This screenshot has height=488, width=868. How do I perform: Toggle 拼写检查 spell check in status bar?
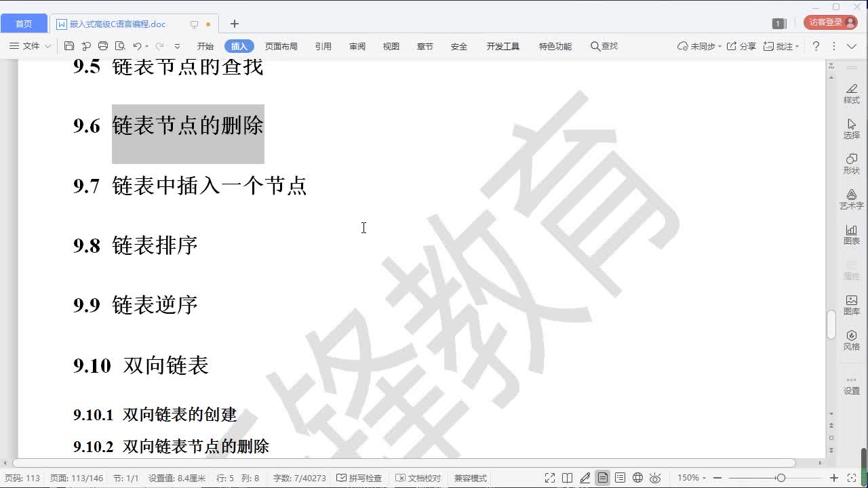click(359, 478)
